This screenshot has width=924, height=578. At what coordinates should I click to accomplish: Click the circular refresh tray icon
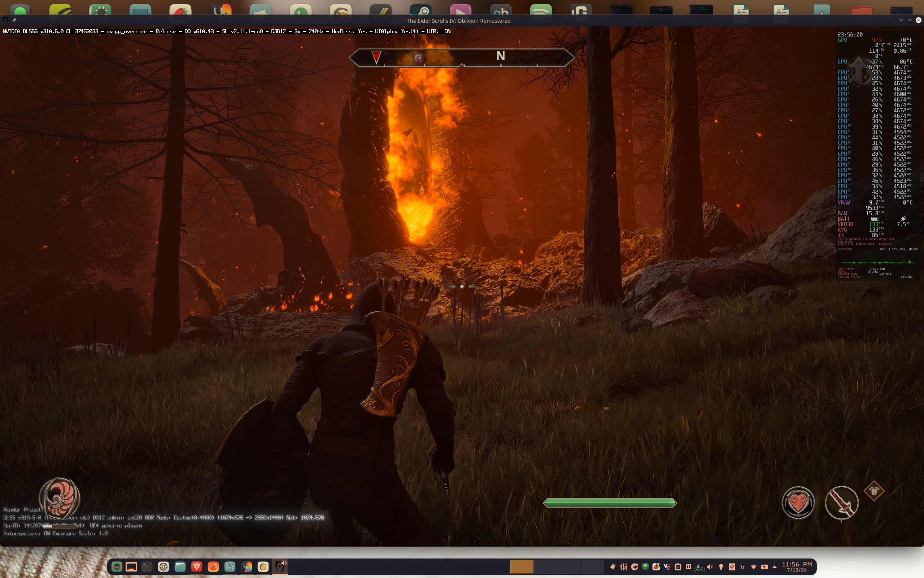pyautogui.click(x=635, y=567)
